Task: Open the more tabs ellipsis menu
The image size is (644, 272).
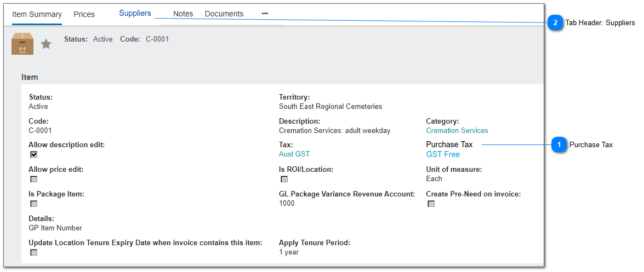Action: point(265,14)
